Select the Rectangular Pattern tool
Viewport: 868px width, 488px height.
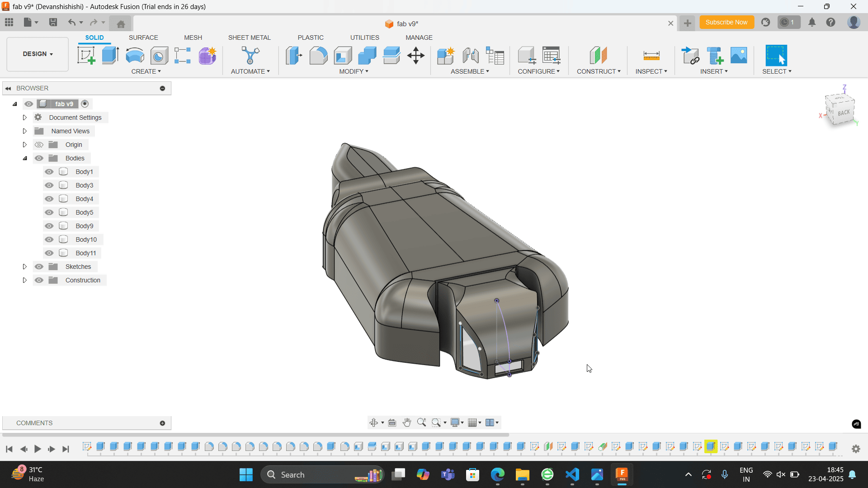(183, 56)
